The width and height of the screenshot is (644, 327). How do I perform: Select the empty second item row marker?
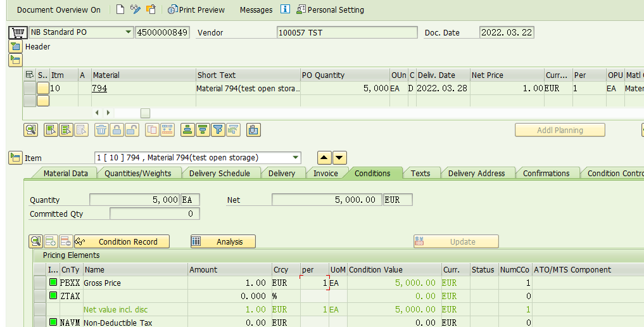pos(30,101)
